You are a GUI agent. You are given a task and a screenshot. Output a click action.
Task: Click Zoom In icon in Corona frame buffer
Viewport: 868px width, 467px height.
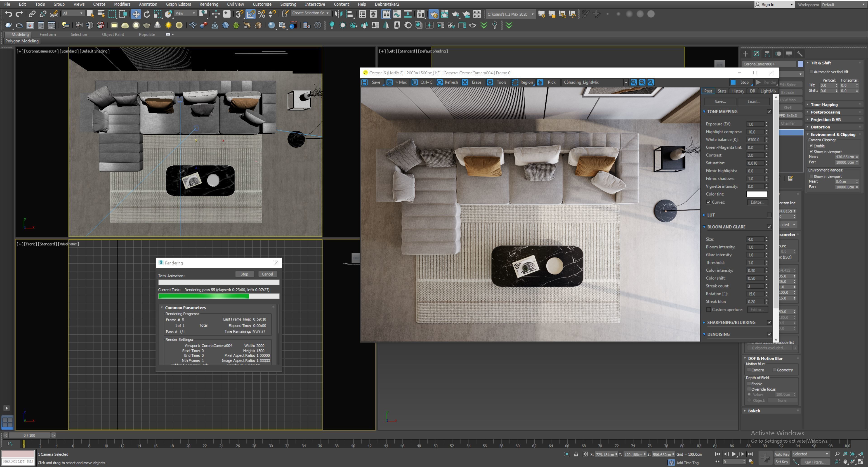(x=633, y=82)
